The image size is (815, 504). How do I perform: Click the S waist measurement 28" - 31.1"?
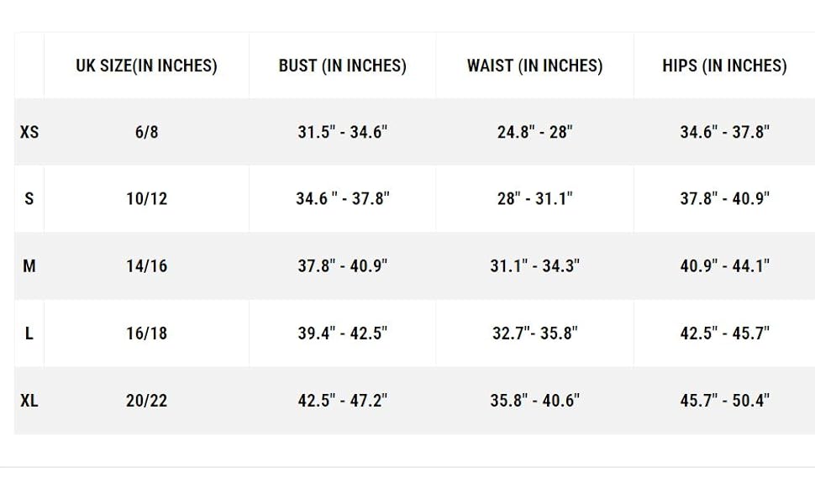point(534,199)
